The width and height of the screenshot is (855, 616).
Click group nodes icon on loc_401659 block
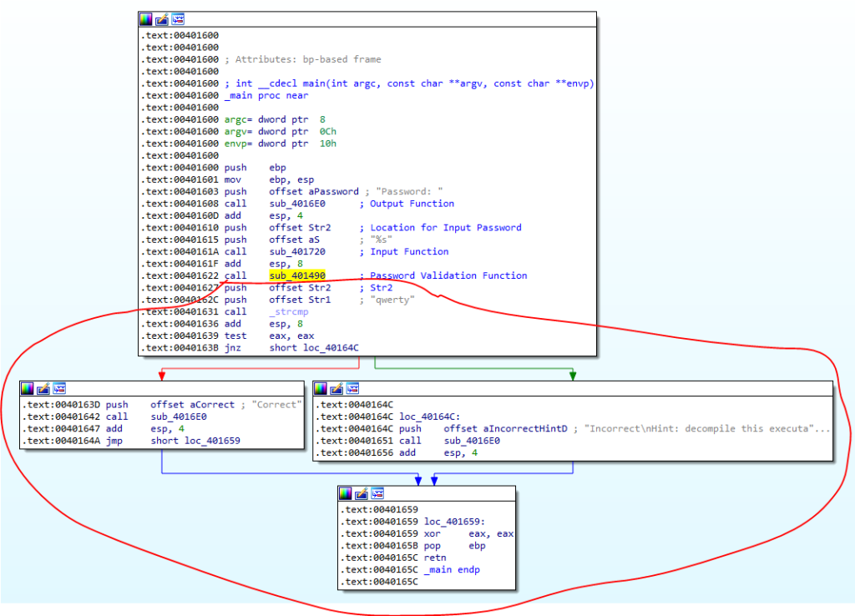point(377,493)
